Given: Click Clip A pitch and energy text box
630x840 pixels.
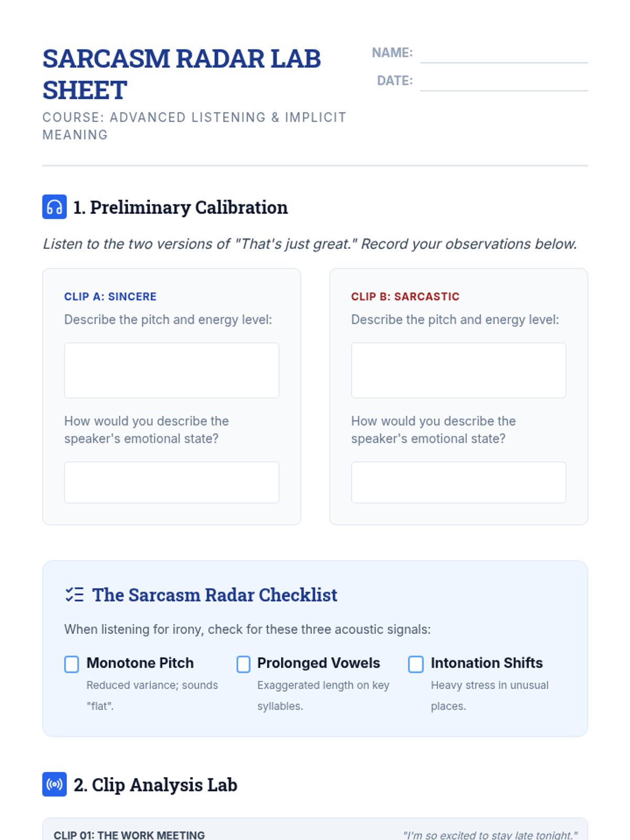Looking at the screenshot, I should [172, 370].
